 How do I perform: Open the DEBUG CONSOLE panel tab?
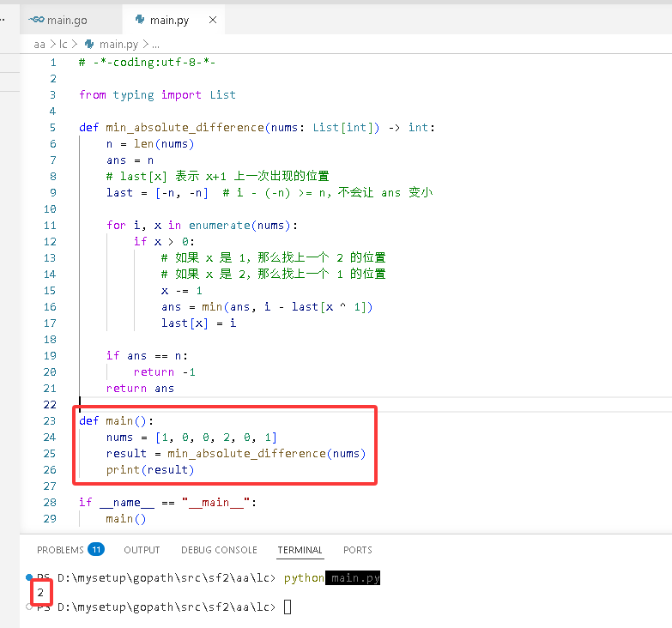coord(219,550)
